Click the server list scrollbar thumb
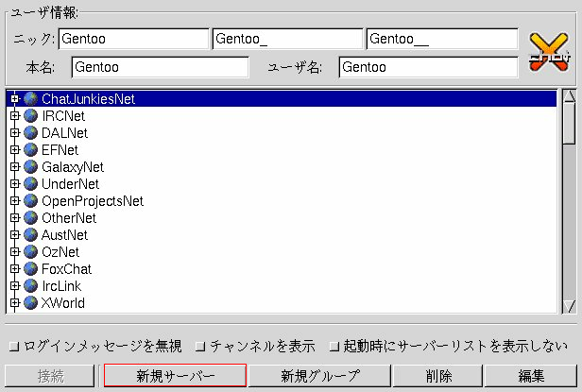 click(x=570, y=124)
